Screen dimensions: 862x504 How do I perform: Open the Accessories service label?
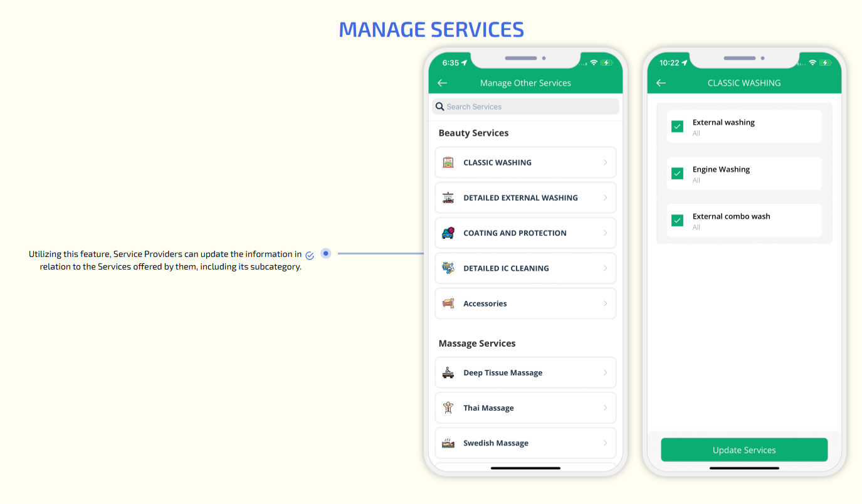pos(485,303)
